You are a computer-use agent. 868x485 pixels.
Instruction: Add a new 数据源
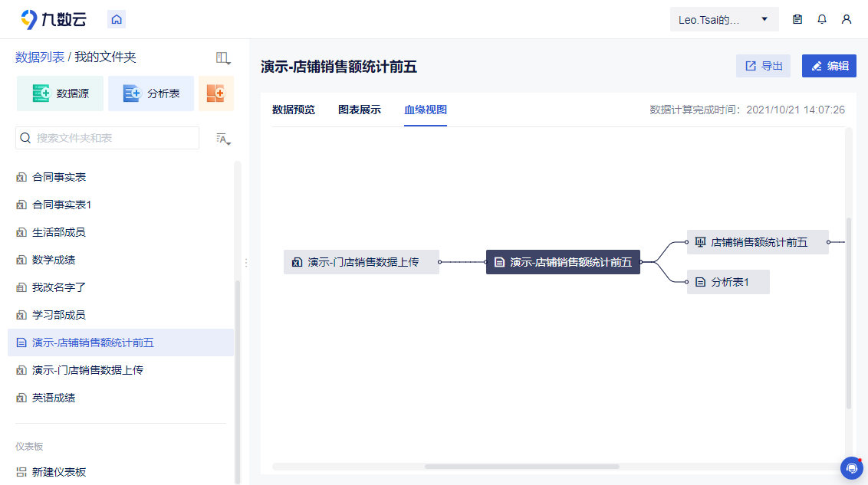coord(60,93)
